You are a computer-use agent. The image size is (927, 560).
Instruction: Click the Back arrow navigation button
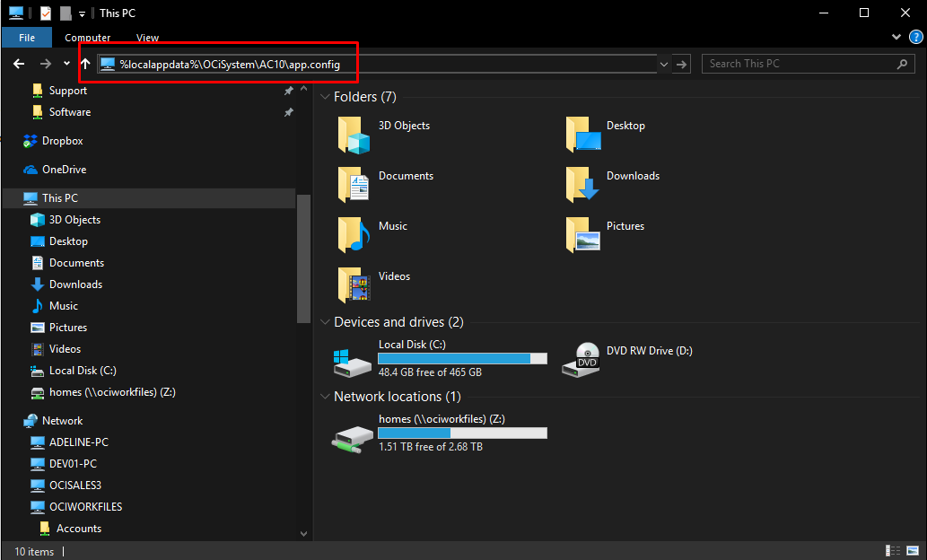click(19, 64)
